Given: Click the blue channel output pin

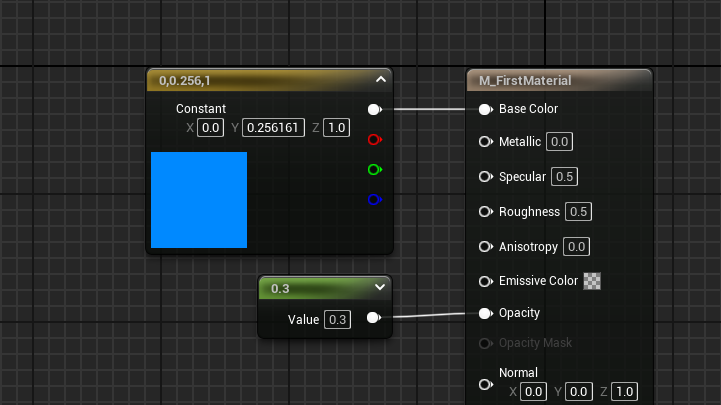Looking at the screenshot, I should [x=375, y=200].
